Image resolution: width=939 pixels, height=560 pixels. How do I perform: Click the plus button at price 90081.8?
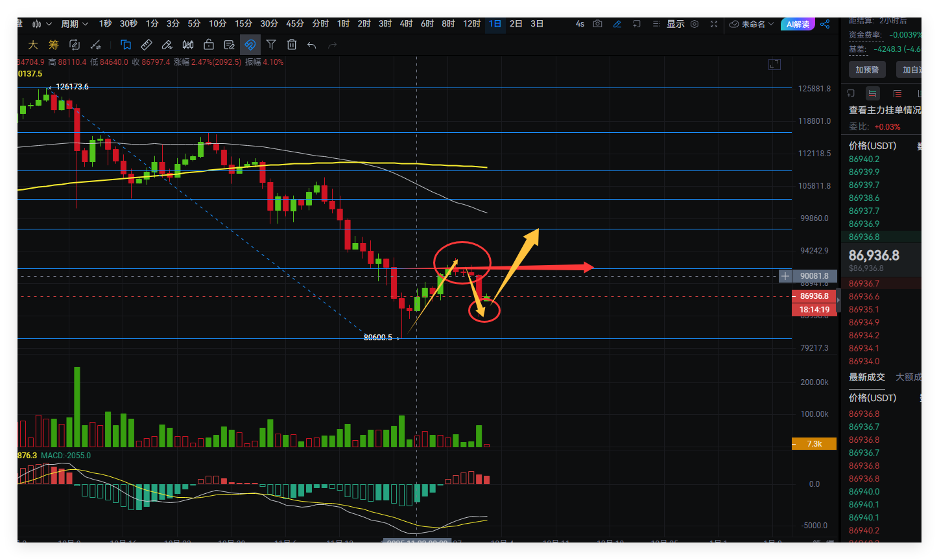pyautogui.click(x=785, y=276)
